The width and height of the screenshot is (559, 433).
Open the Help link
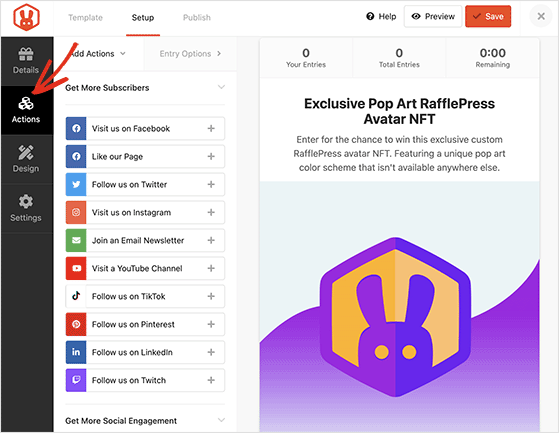tap(381, 16)
